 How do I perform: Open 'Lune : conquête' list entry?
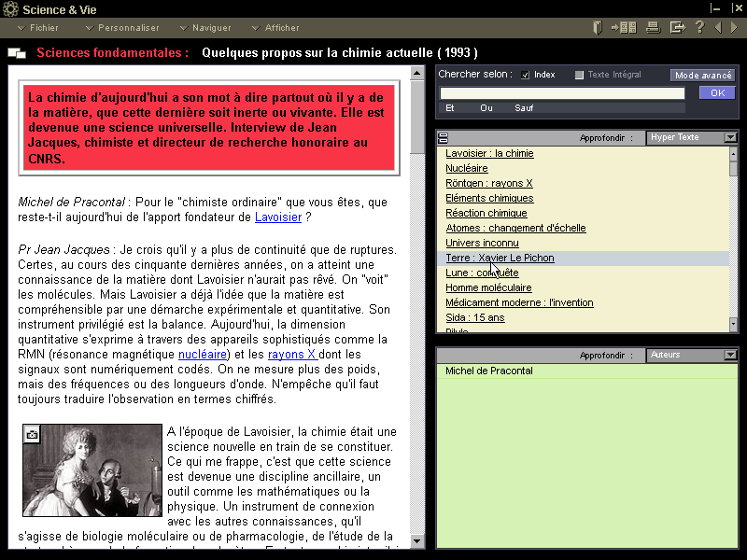482,273
